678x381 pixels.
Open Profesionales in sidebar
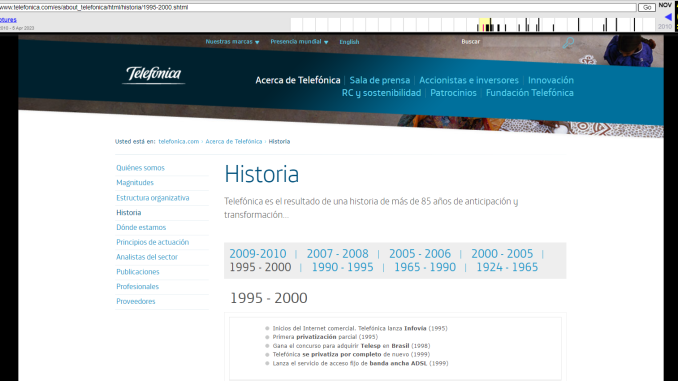(x=138, y=286)
